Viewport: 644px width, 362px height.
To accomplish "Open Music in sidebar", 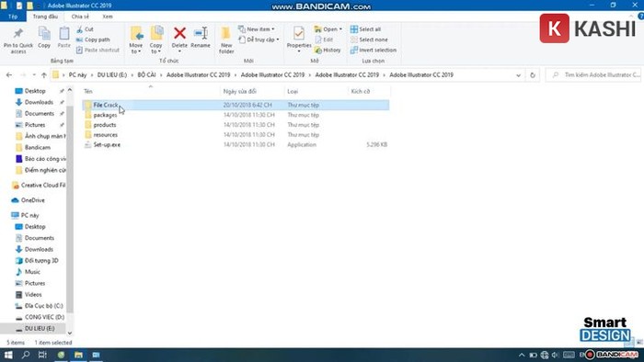I will click(x=32, y=272).
